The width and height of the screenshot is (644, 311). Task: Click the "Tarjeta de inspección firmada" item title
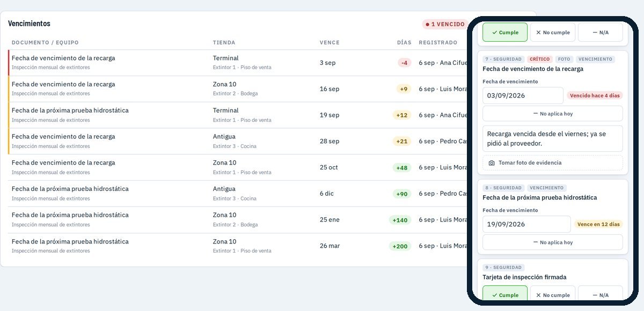(524, 277)
